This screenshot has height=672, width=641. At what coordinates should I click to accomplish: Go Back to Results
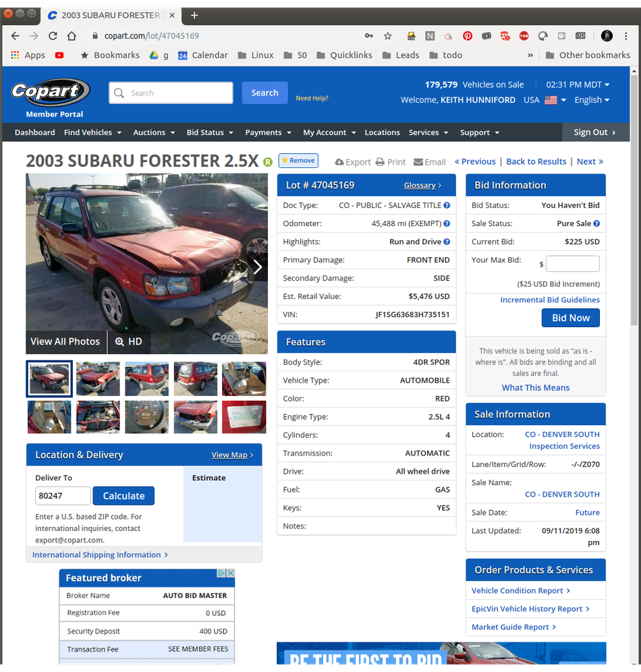pos(536,161)
